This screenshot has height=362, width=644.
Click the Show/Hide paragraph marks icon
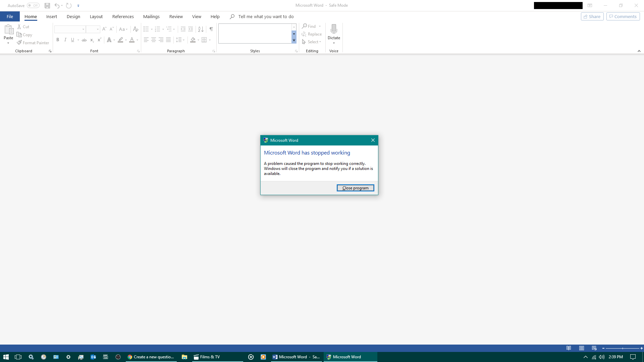click(211, 29)
